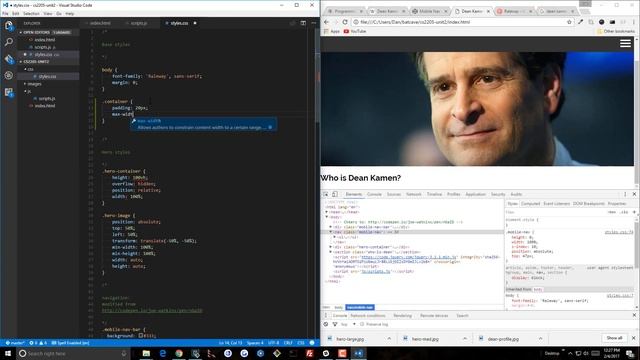The image size is (640, 360).
Task: Open the hero-large.jpg download options arrow
Action: tap(389, 339)
